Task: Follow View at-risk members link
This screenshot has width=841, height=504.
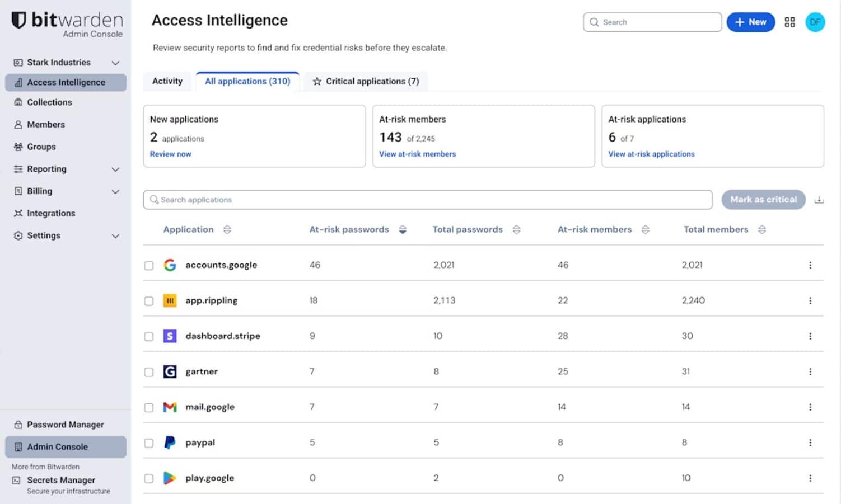Action: click(x=418, y=154)
